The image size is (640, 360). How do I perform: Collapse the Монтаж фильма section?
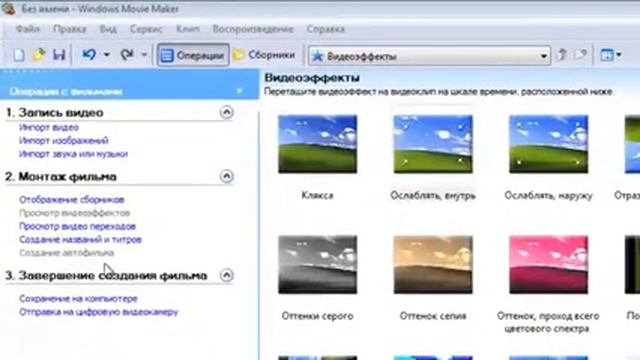[x=227, y=176]
